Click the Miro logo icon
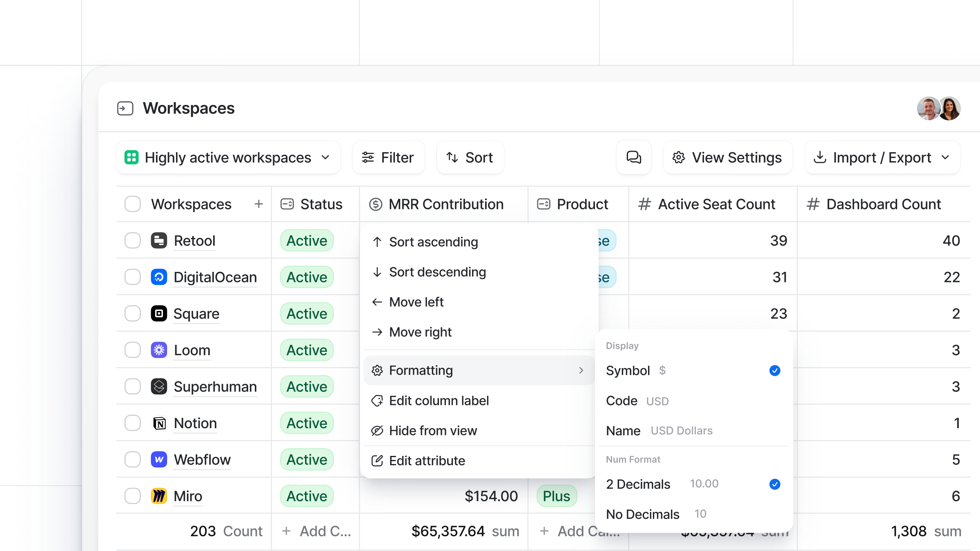 coord(159,496)
